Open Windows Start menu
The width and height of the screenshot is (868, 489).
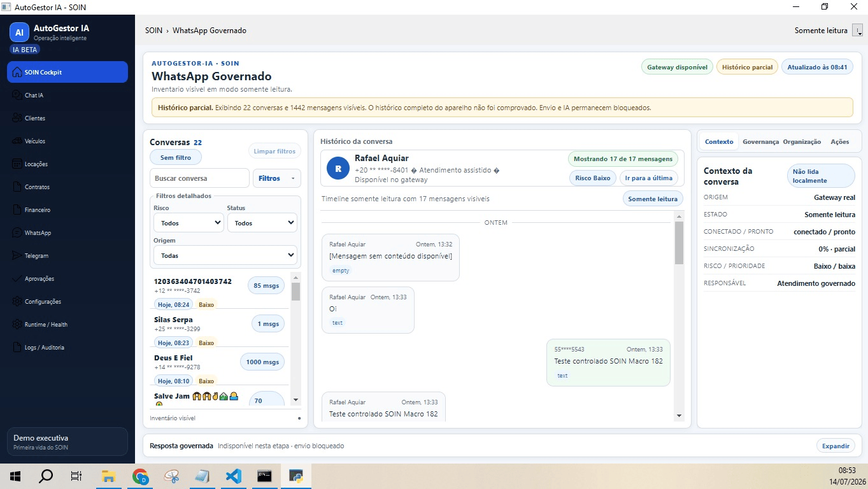(15, 476)
